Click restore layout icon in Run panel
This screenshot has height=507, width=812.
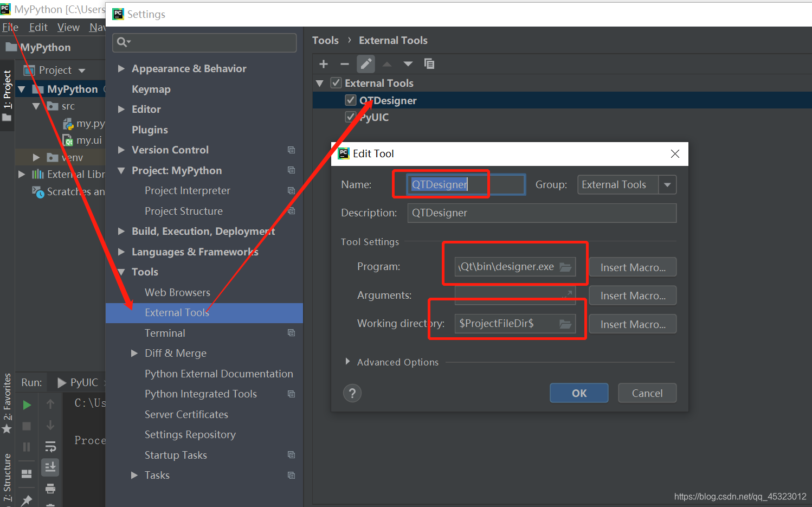[27, 474]
